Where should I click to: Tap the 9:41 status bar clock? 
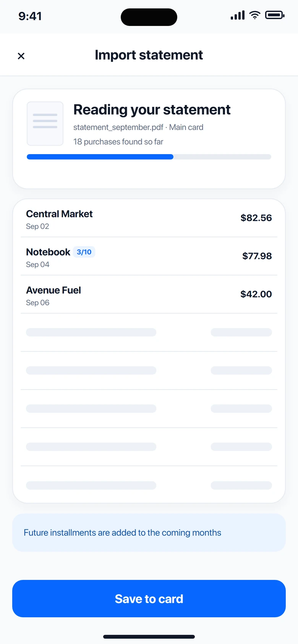pos(30,16)
